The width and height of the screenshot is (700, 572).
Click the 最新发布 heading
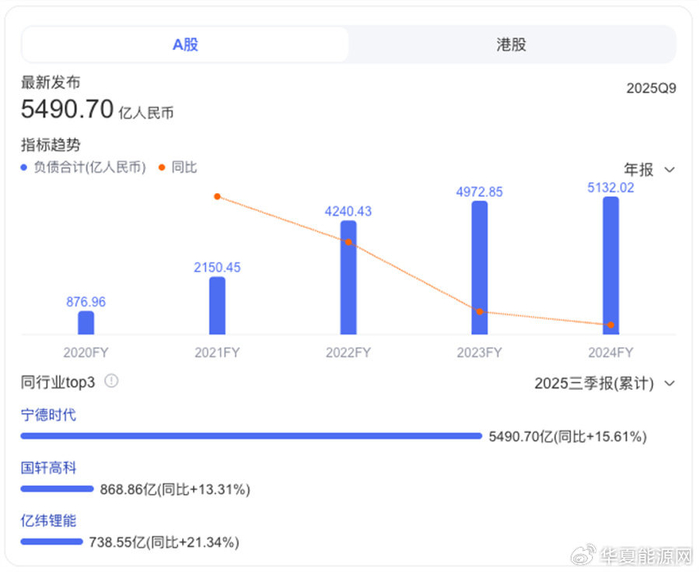pyautogui.click(x=50, y=82)
